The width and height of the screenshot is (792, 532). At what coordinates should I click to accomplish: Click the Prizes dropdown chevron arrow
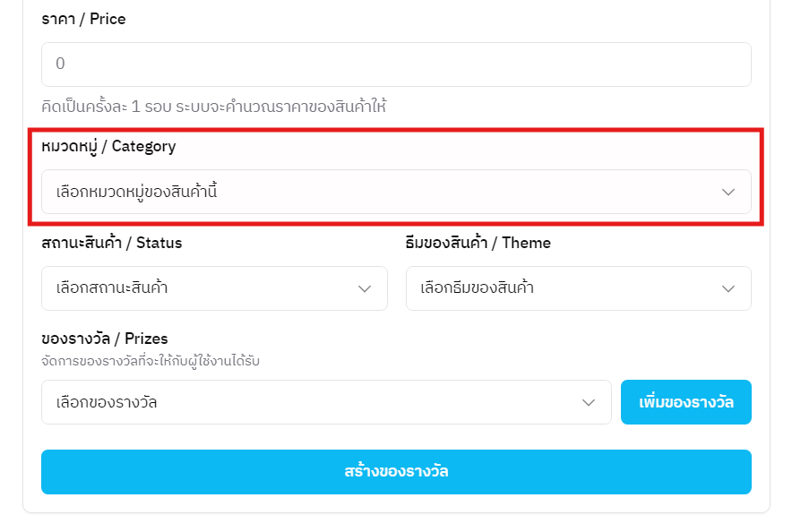point(589,402)
